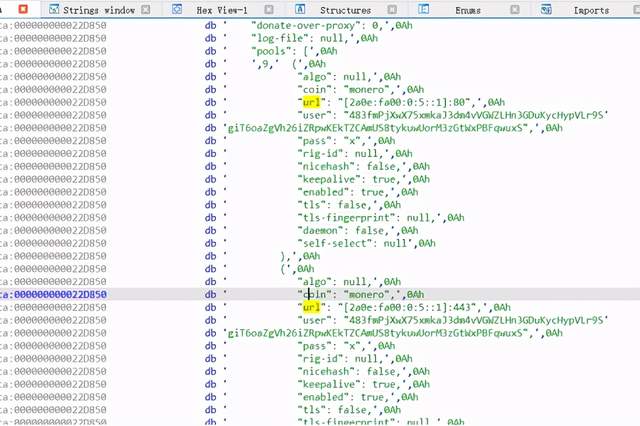
Task: Close the Hex View-1 tab
Action: coord(269,9)
